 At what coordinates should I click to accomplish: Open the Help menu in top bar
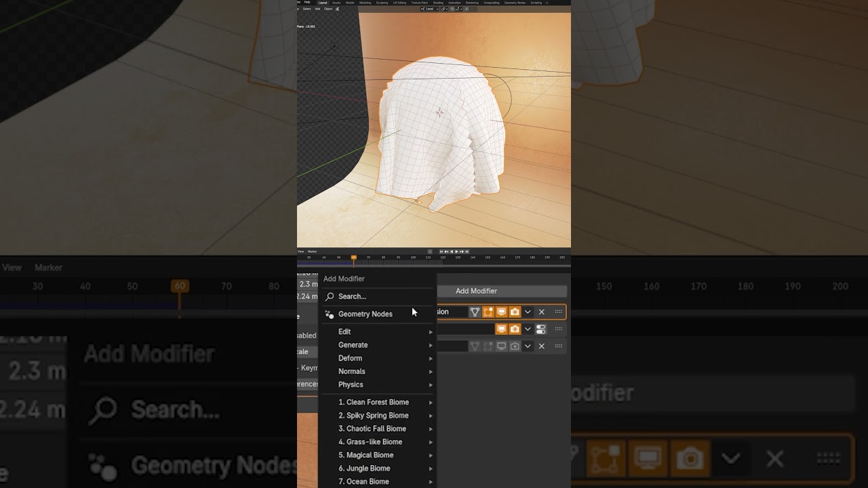click(x=307, y=3)
